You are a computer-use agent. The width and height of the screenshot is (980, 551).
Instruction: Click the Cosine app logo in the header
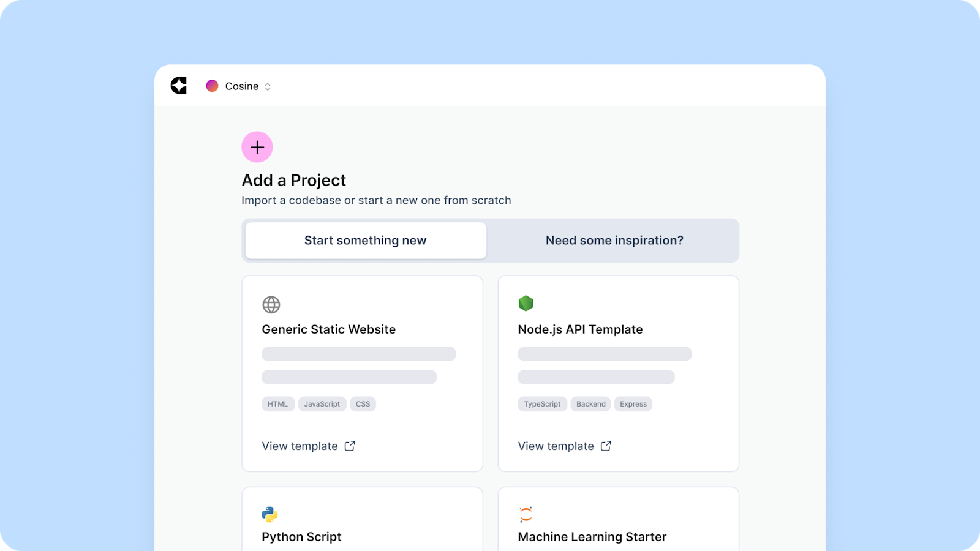tap(178, 86)
